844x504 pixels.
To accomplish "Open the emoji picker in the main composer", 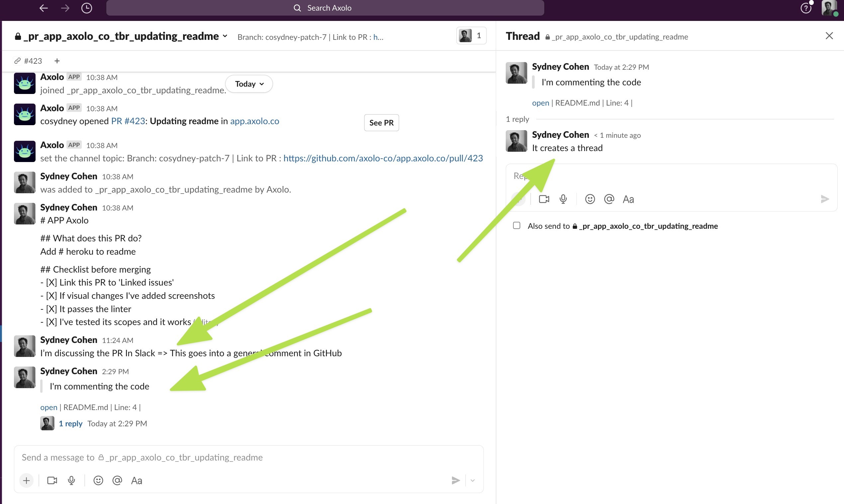I will coord(98,480).
